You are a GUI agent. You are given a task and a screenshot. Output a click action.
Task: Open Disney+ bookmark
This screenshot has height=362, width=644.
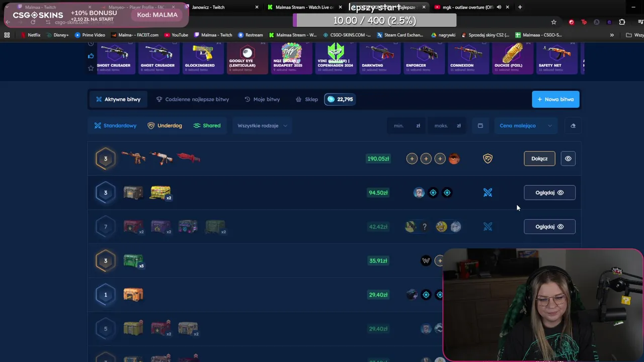pyautogui.click(x=57, y=35)
